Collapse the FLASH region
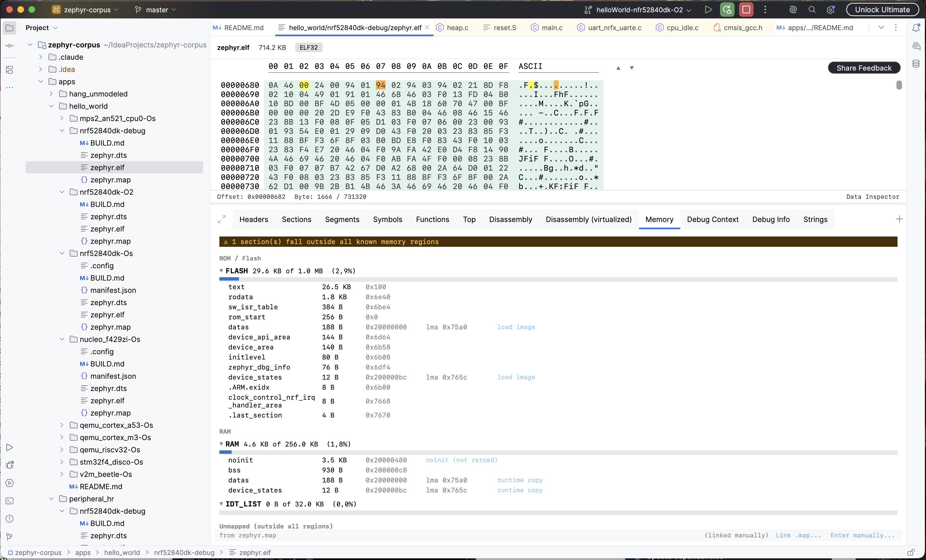 coord(221,271)
